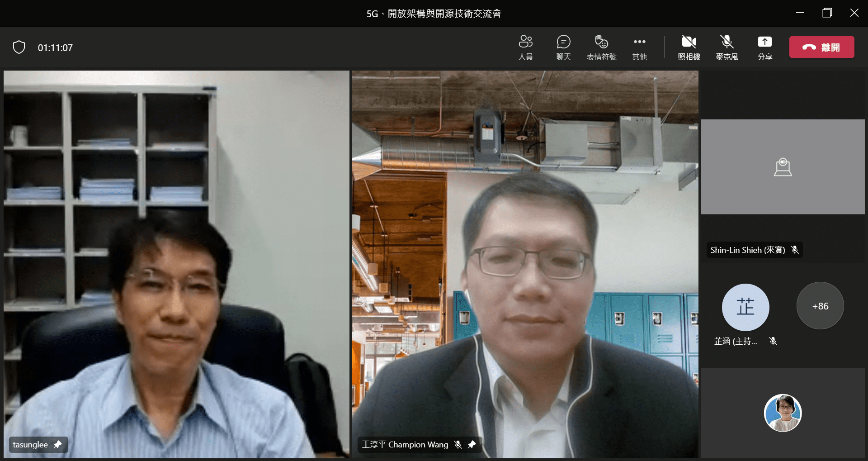The width and height of the screenshot is (868, 461).
Task: Click the Shin-Lin Shieh name label
Action: [x=747, y=250]
